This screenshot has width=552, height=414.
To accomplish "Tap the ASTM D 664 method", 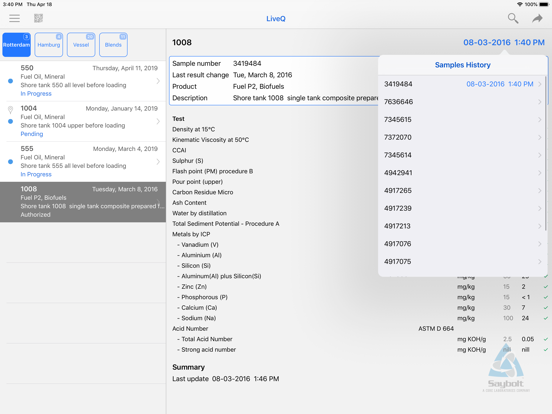I will [x=436, y=329].
